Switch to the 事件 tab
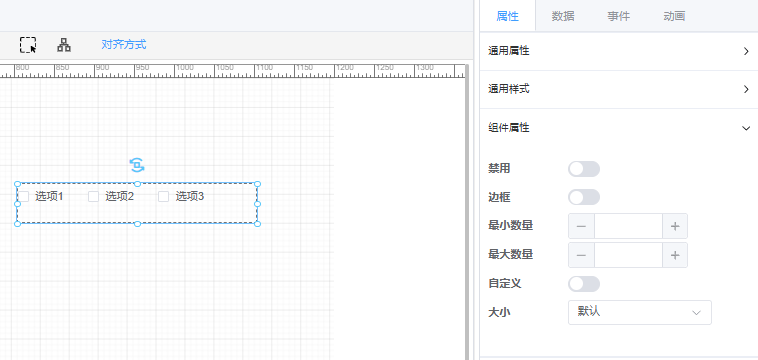 click(x=619, y=16)
